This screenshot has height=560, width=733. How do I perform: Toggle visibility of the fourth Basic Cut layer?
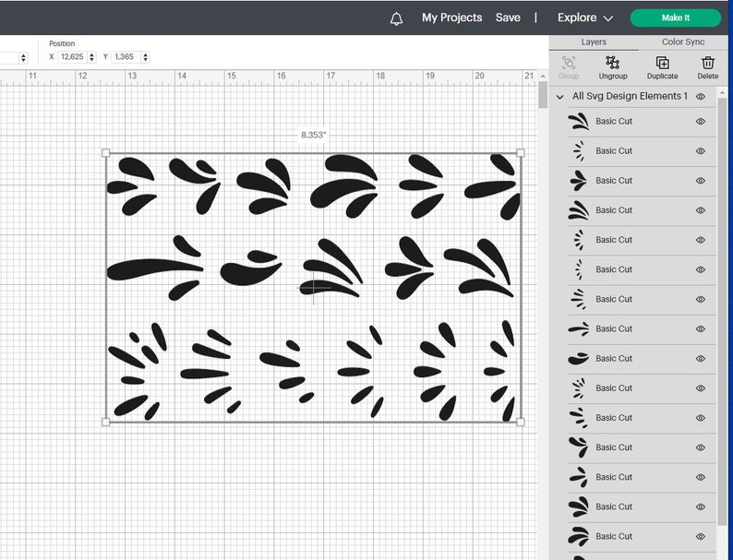pyautogui.click(x=701, y=210)
